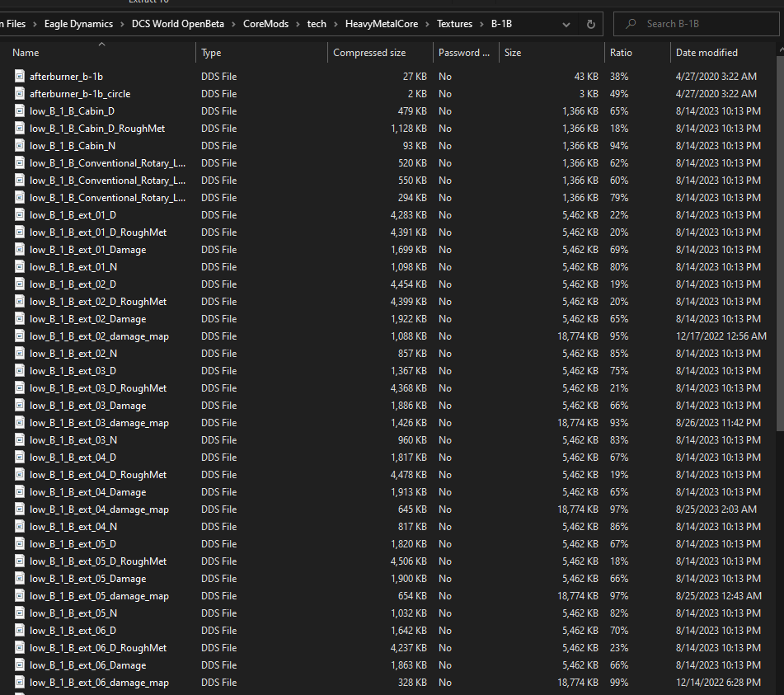Image resolution: width=784 pixels, height=695 pixels.
Task: Click the DDS icon beside low_B_1_B_Cabin_D_RoughMet
Action: (x=20, y=128)
